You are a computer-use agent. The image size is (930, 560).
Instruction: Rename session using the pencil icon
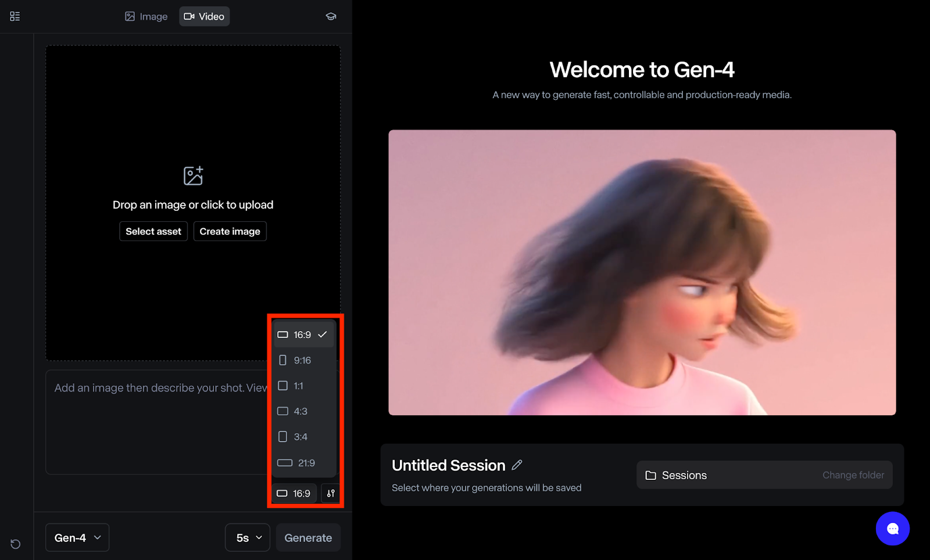point(517,465)
